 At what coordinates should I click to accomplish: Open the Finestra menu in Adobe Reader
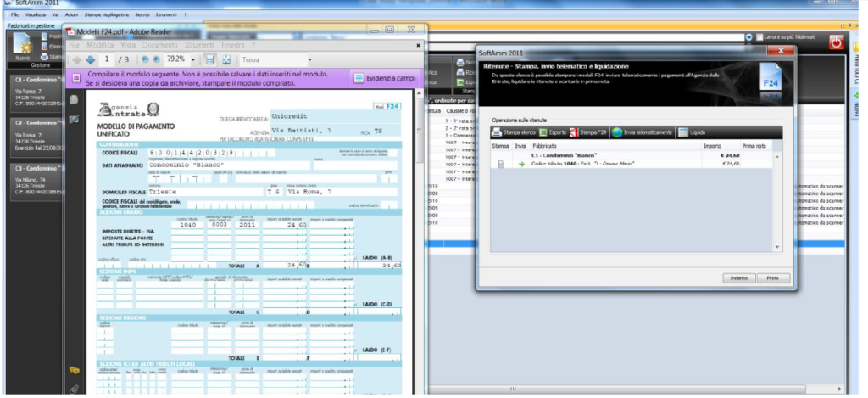[x=233, y=45]
